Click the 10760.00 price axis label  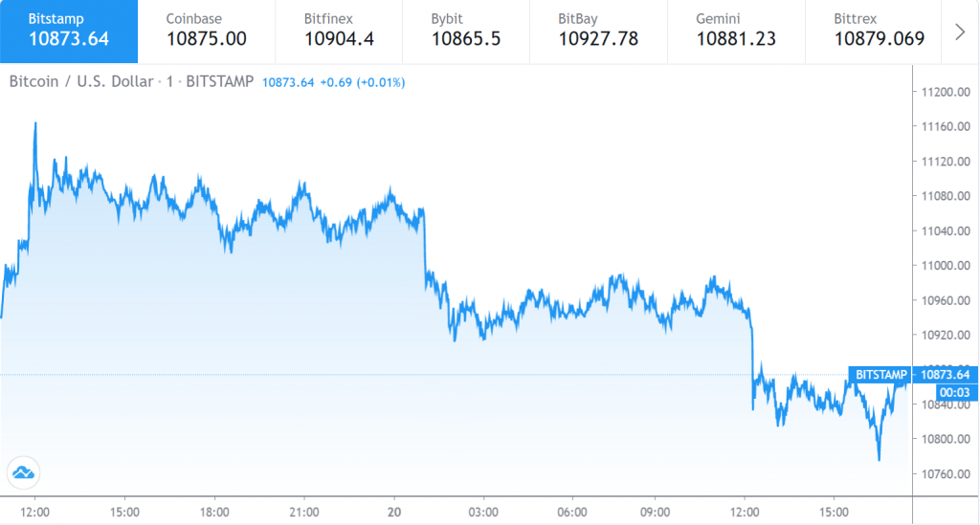point(942,474)
